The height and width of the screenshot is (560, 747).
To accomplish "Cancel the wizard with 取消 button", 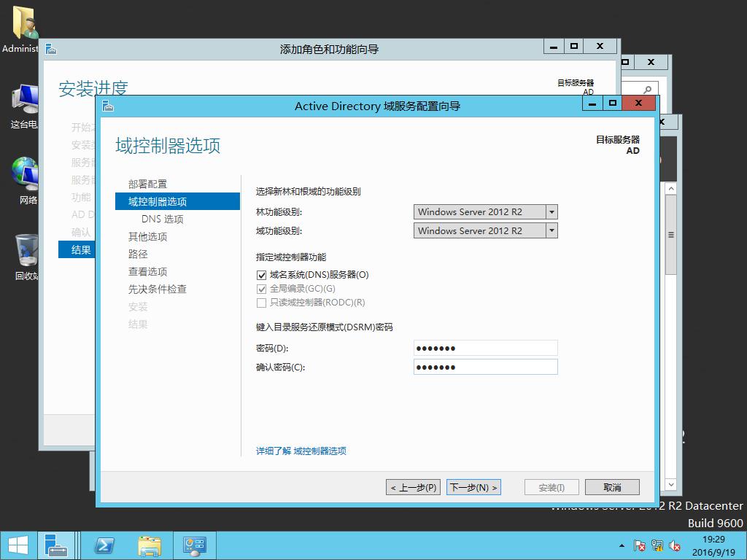I will click(612, 487).
